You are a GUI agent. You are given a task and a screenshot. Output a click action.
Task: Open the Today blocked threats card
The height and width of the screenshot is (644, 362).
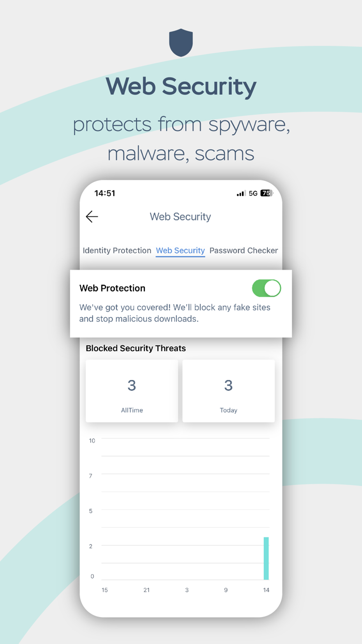(229, 391)
